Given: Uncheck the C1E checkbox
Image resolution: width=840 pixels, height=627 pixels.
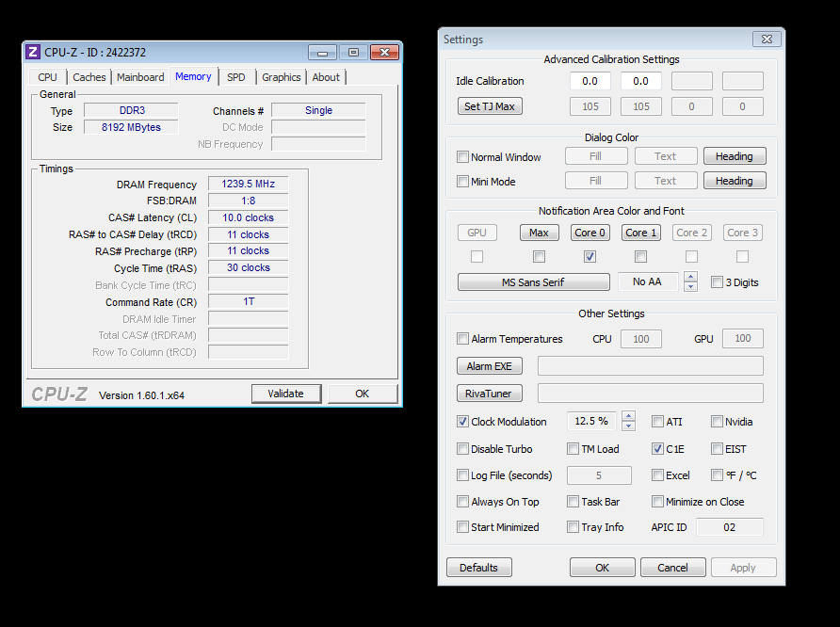Looking at the screenshot, I should (657, 449).
